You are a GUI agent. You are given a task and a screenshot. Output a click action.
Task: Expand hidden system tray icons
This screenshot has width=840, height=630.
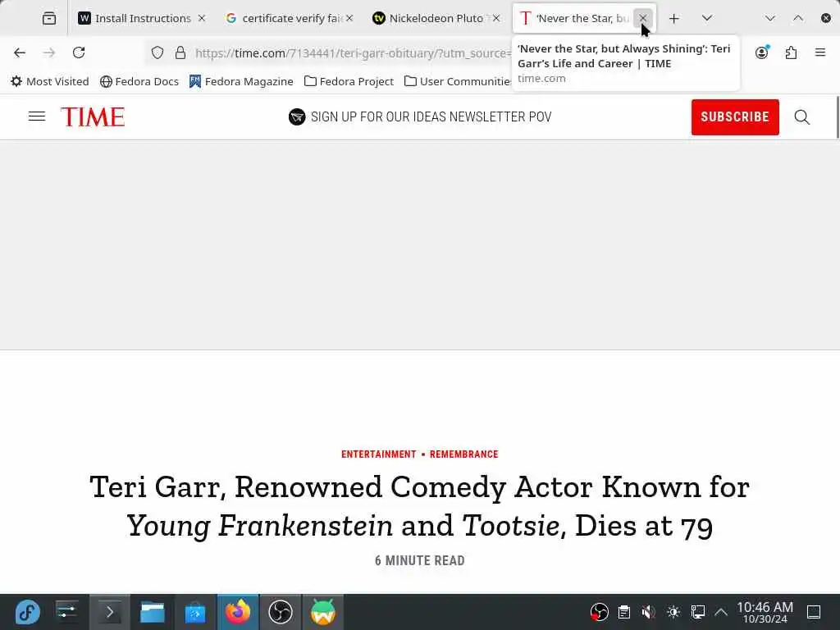point(721,612)
